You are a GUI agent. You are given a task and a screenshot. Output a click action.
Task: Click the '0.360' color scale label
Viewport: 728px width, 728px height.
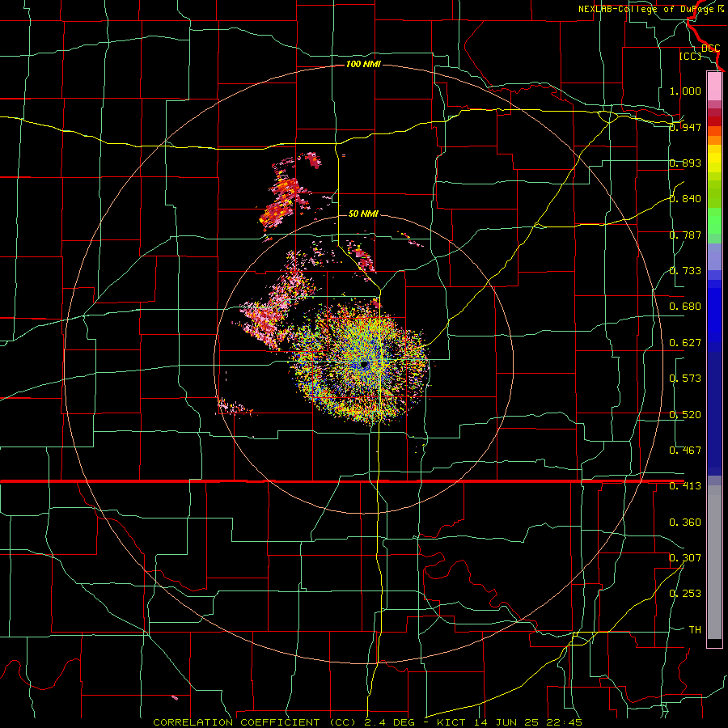click(685, 522)
